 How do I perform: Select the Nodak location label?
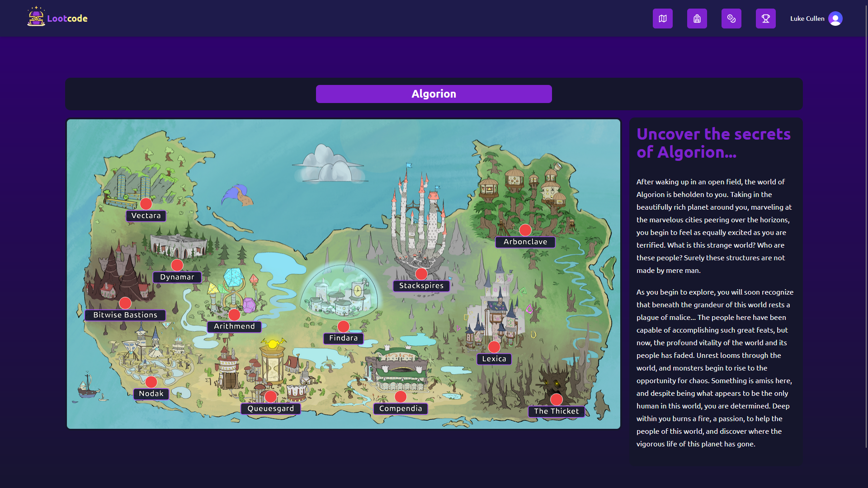pyautogui.click(x=151, y=394)
